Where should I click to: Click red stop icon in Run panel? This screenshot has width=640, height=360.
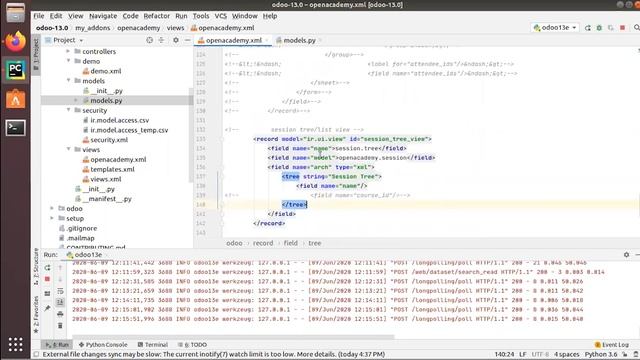(x=47, y=279)
